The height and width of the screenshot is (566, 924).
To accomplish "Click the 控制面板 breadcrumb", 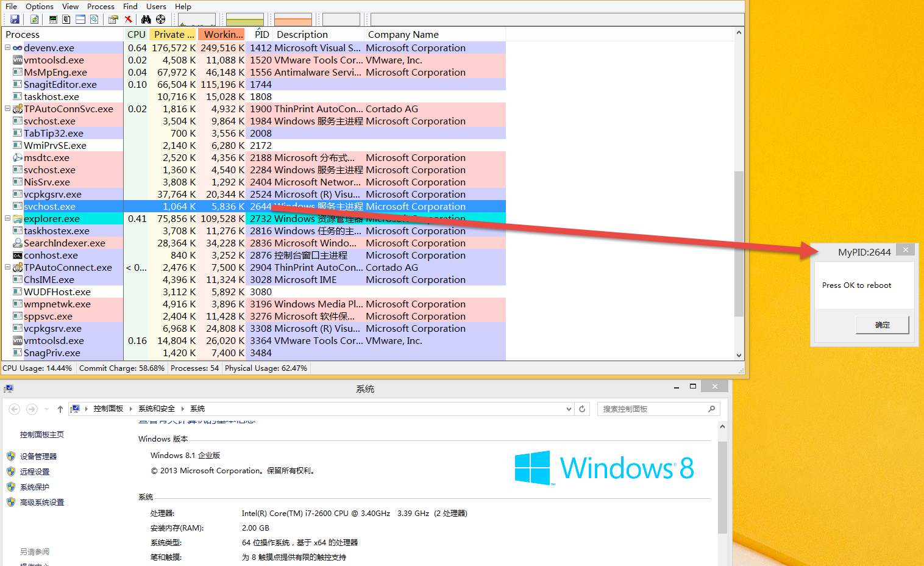I will 108,409.
